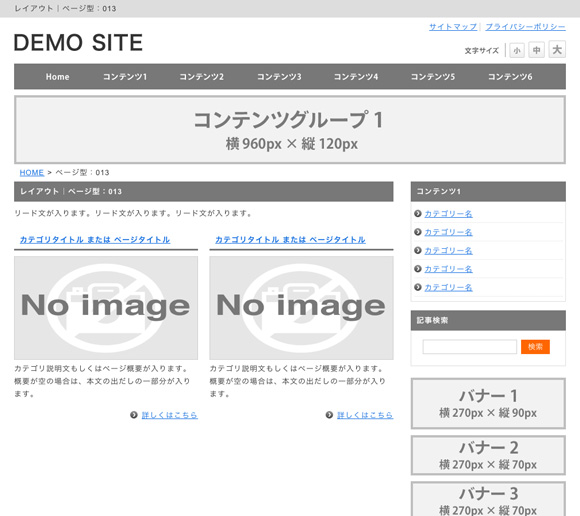Click arrow icon by right 詳しくはこちら
This screenshot has height=516, width=580.
click(329, 415)
